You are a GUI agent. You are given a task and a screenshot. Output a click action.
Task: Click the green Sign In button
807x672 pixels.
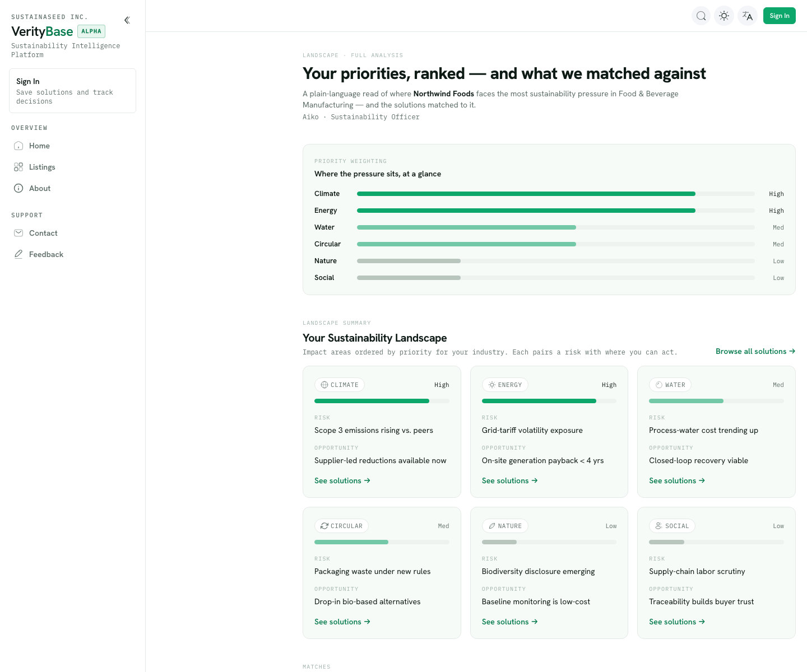coord(780,16)
